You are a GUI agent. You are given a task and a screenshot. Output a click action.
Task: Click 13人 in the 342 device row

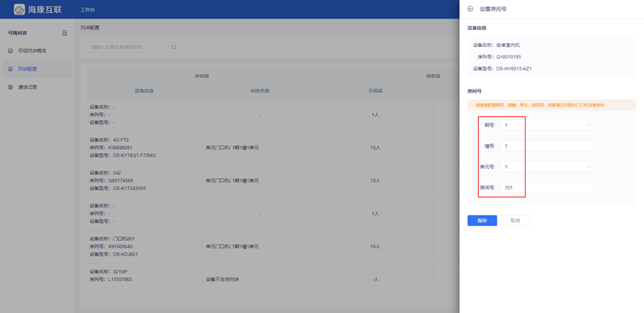click(375, 181)
